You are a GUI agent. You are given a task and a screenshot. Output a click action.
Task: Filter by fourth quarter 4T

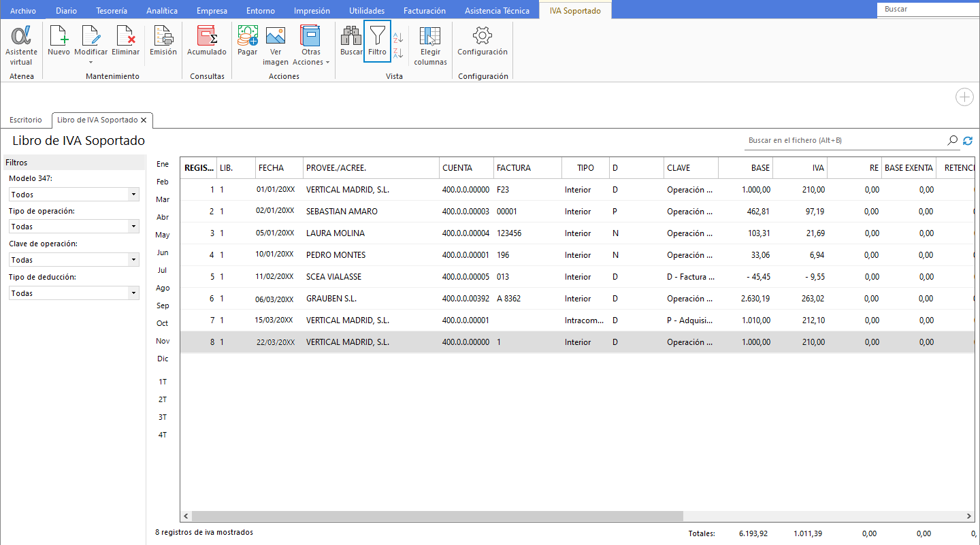(163, 435)
